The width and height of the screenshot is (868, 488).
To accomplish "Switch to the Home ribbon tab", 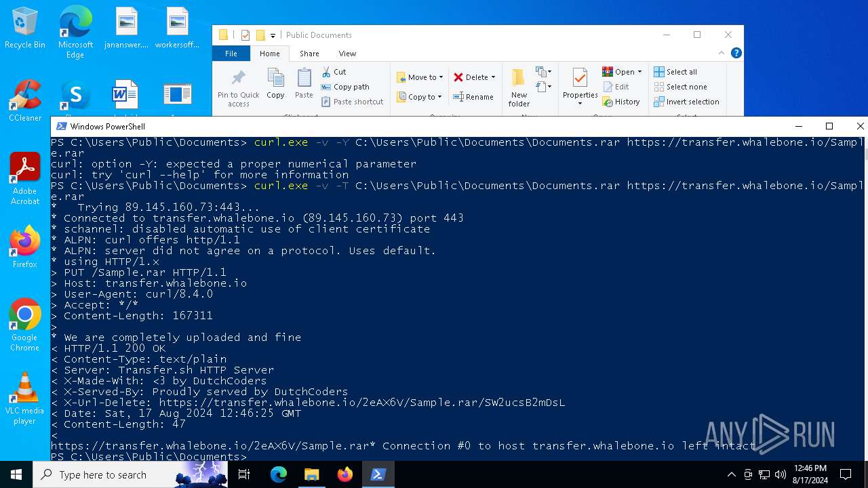I will tap(269, 53).
